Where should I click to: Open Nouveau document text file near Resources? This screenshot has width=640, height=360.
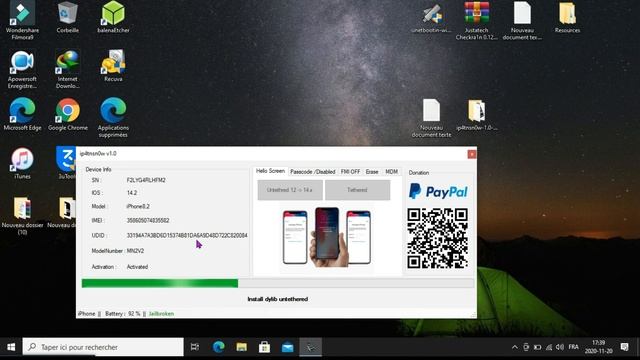[x=522, y=20]
